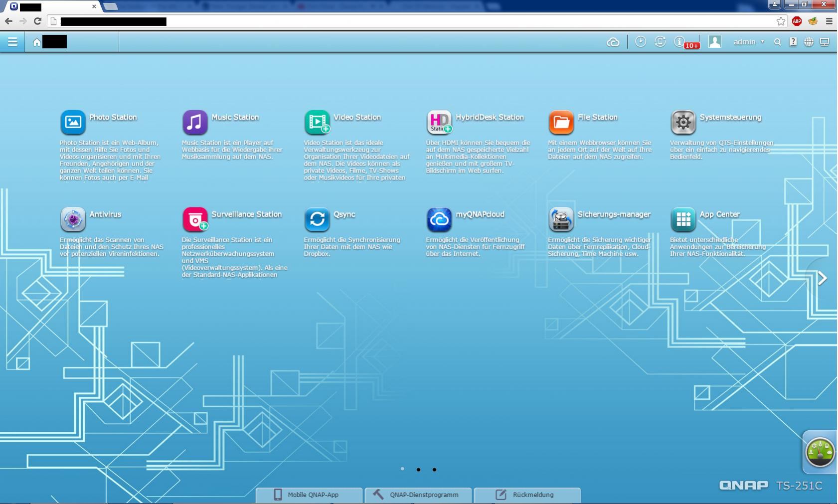View event notifications with 10+ badge
The image size is (838, 504).
pyautogui.click(x=685, y=42)
